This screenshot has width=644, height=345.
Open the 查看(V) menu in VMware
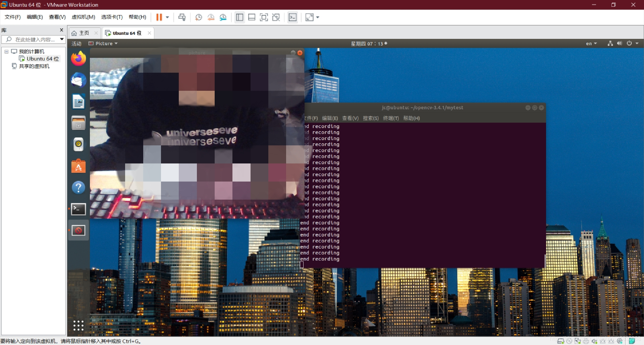pos(57,17)
